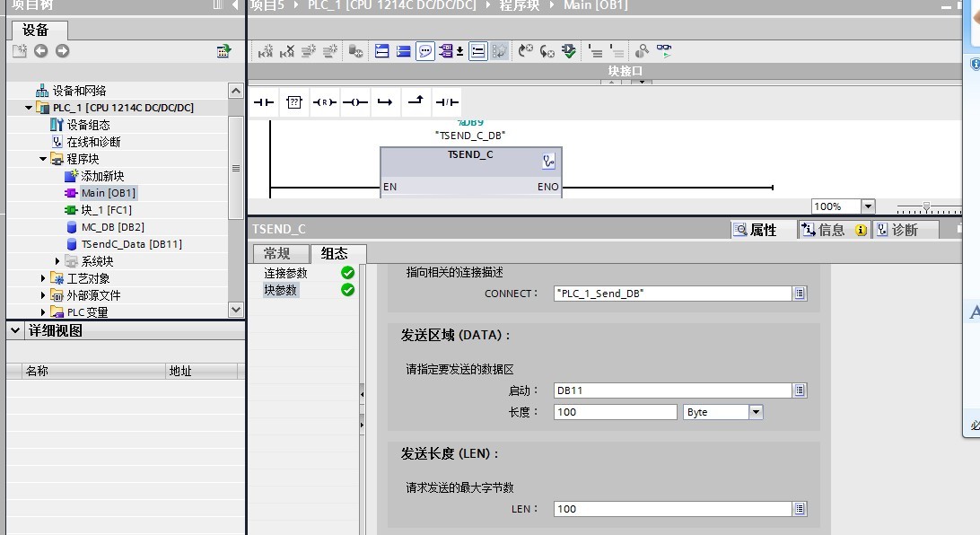Select MC_DB [DB2] block
This screenshot has height=535, width=980.
click(112, 227)
